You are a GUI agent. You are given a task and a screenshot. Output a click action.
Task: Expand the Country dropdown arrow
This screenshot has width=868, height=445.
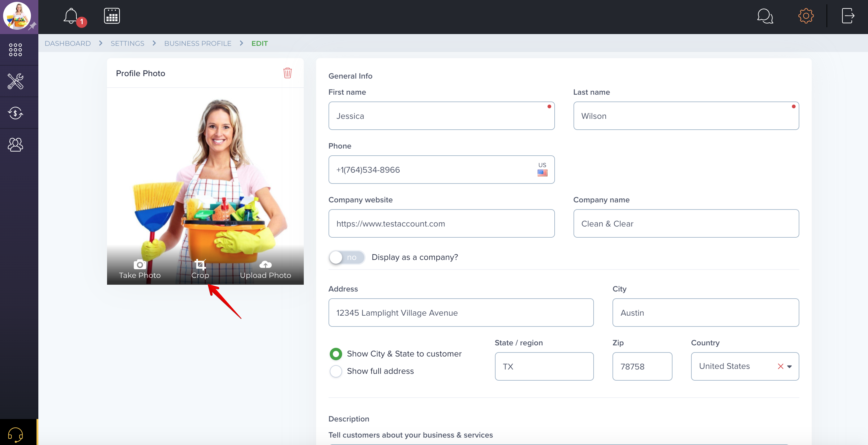pos(789,367)
